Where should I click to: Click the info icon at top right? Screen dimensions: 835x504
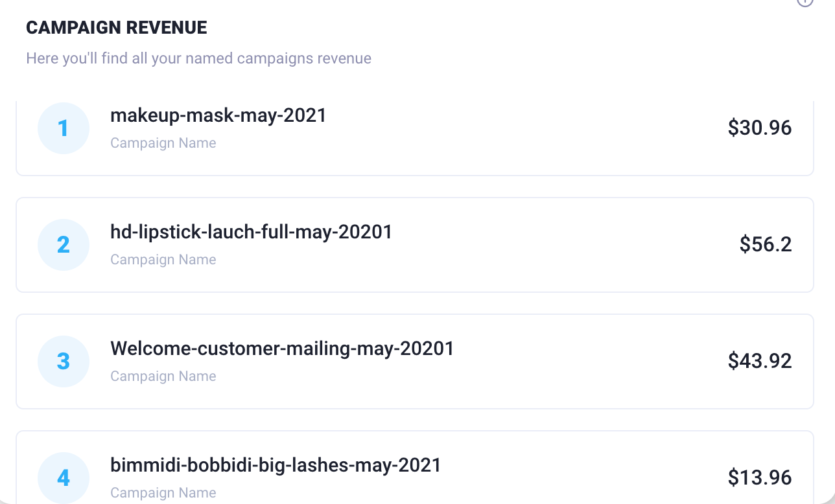tap(805, 2)
